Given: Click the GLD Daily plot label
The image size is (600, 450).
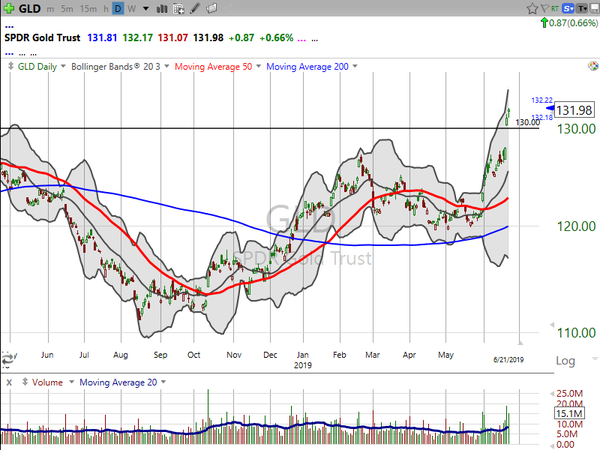Looking at the screenshot, I should [x=37, y=67].
